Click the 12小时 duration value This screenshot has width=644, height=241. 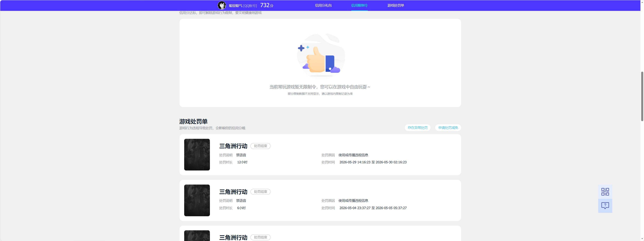click(242, 162)
